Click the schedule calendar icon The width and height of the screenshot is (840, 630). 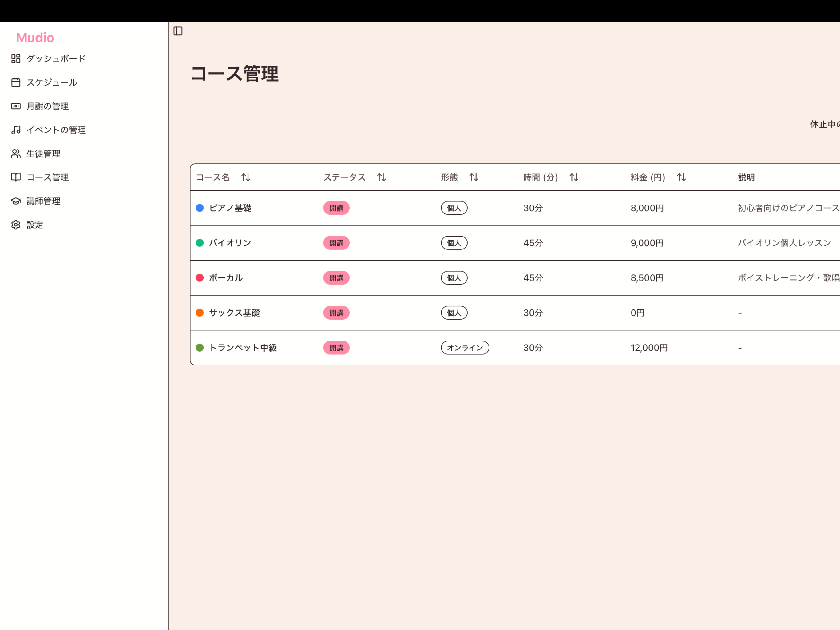point(16,82)
